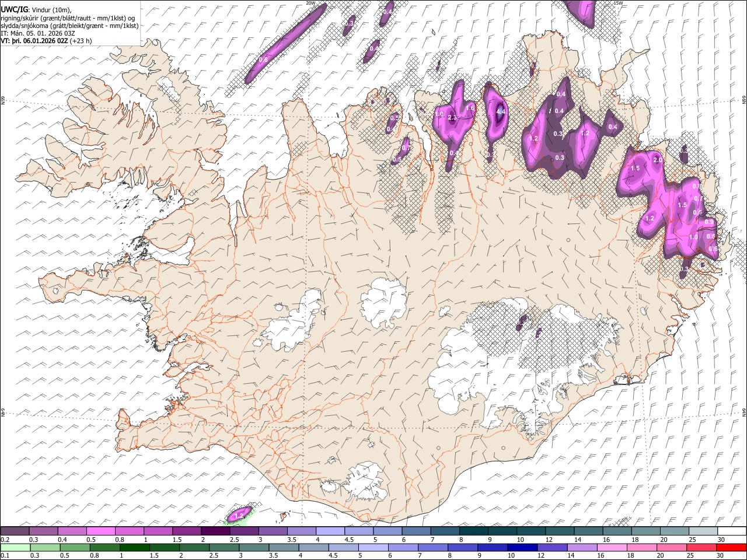Click the 'VT: þri. 06.01.2026 02Z (+23 h)' line
Image resolution: width=747 pixels, height=560 pixels.
(x=46, y=41)
